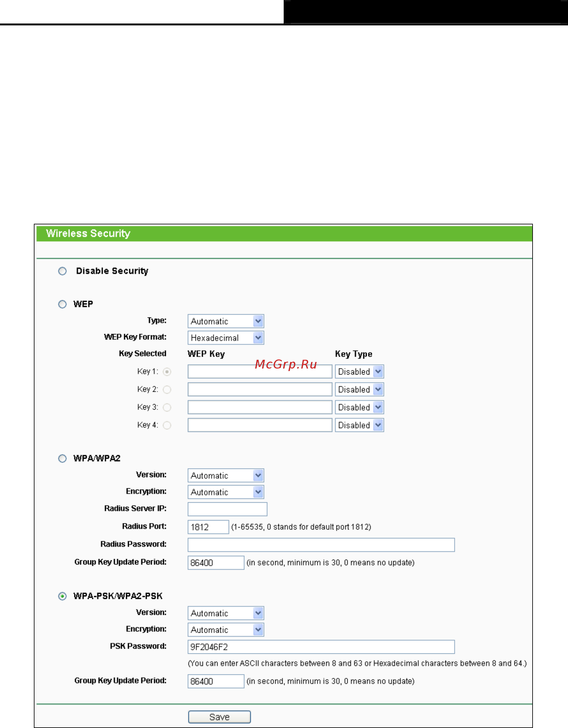Select the WEP security option
This screenshot has height=728, width=568.
click(x=62, y=304)
